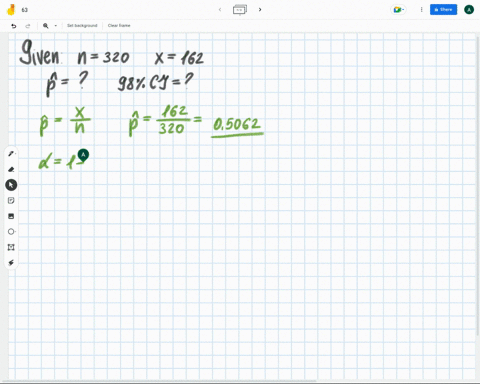Add a sticky note
The image size is (480, 384).
pyautogui.click(x=11, y=200)
